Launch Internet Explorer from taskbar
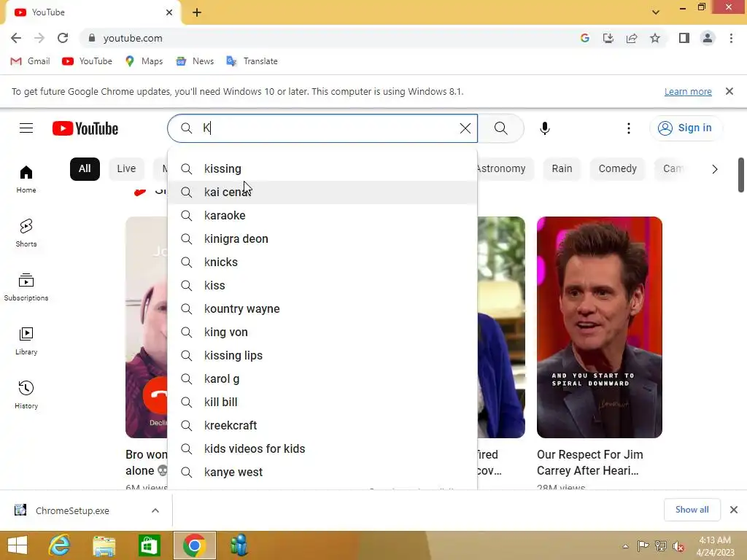747x560 pixels. coord(60,545)
